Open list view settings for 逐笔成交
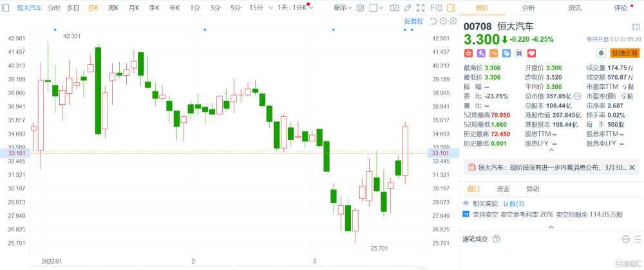Image resolution: width=644 pixels, height=270 pixels. (x=637, y=239)
